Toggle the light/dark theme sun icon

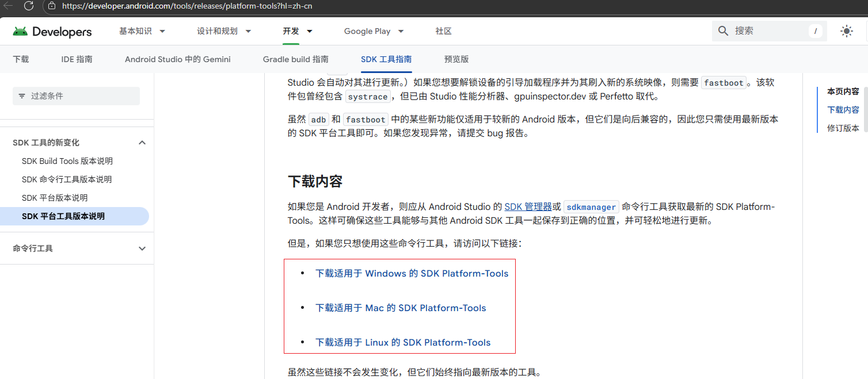tap(846, 32)
